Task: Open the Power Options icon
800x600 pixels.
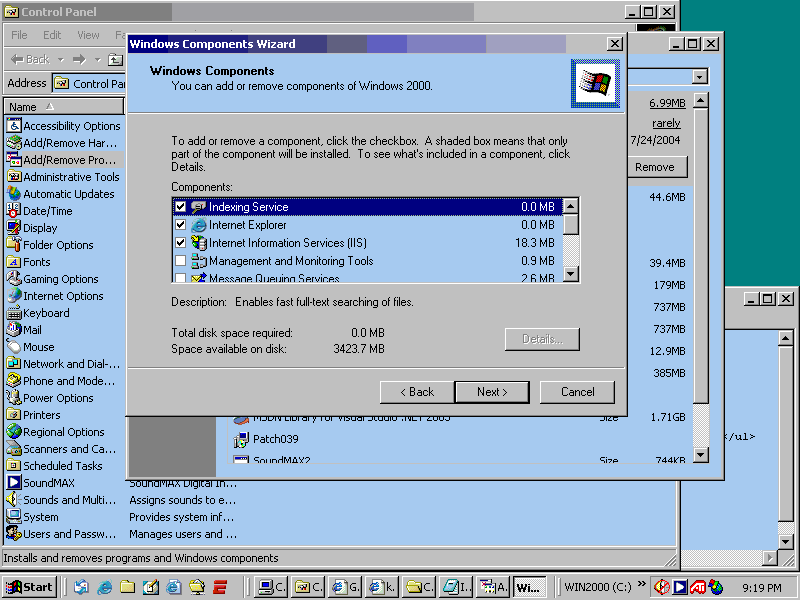Action: pos(14,397)
